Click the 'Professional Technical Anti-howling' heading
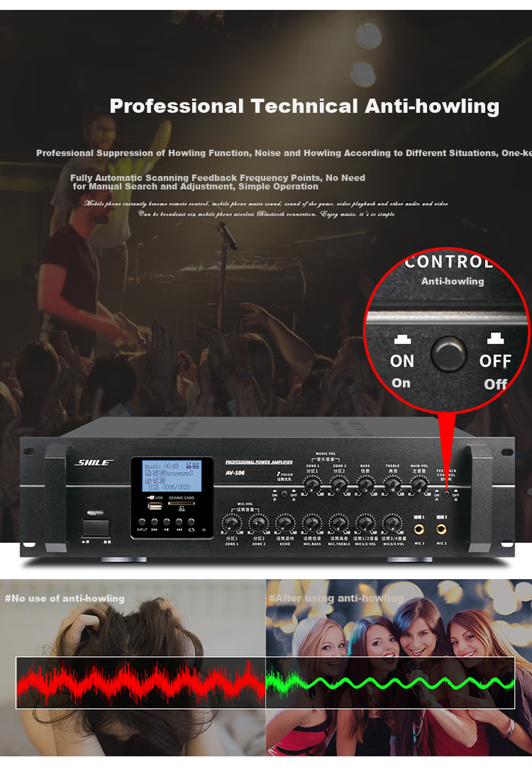 304,106
